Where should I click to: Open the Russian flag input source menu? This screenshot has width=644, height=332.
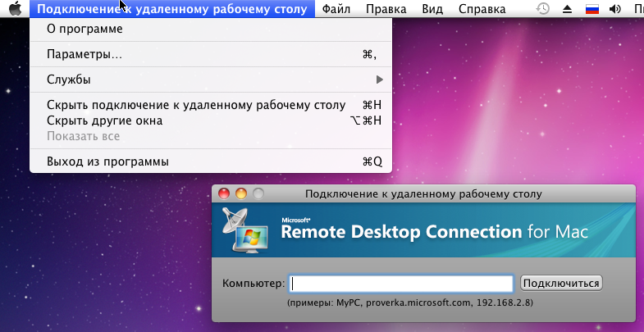click(591, 9)
